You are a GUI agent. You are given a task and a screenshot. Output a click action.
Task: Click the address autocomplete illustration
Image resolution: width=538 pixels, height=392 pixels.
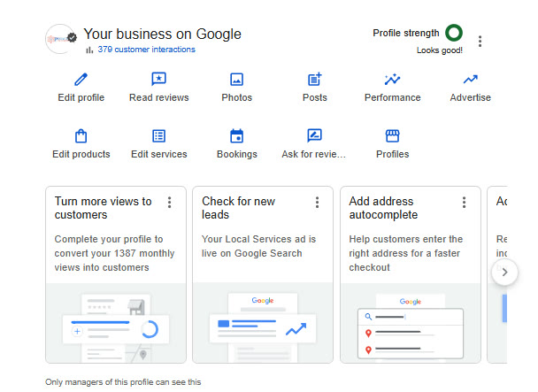(411, 323)
